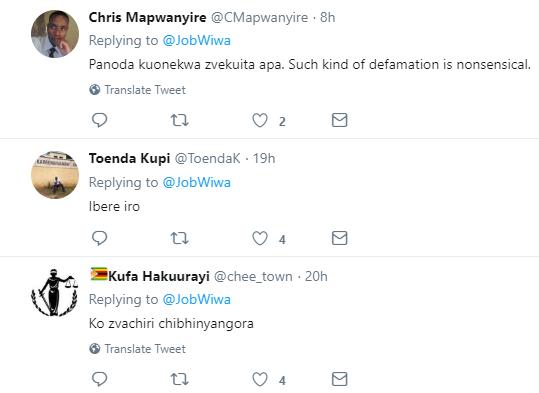Like Toenda Kupi's tweet
This screenshot has height=393, width=539.
coord(260,238)
